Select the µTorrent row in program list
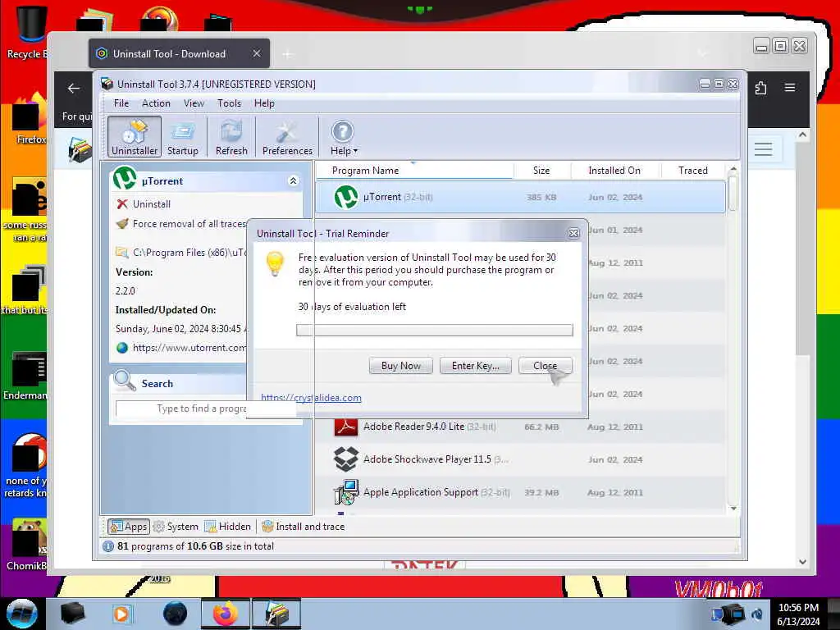 pyautogui.click(x=520, y=197)
